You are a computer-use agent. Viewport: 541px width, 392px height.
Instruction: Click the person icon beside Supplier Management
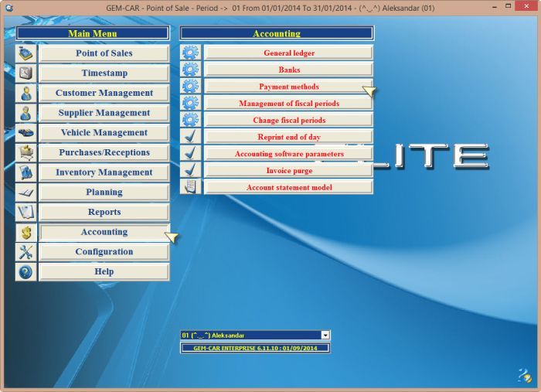point(26,113)
